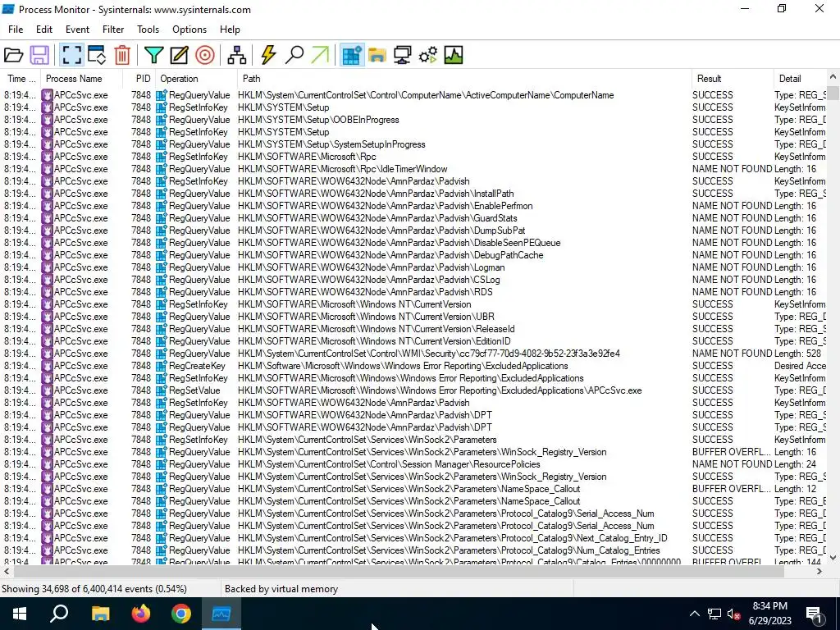Jump to the object with the green arrow icon
Screen dimensions: 840x630
(320, 55)
